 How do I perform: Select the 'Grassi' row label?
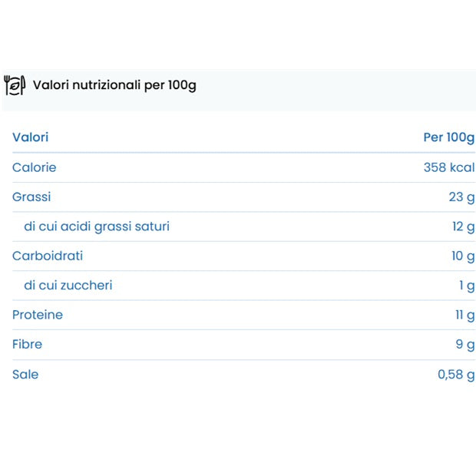[x=31, y=197]
